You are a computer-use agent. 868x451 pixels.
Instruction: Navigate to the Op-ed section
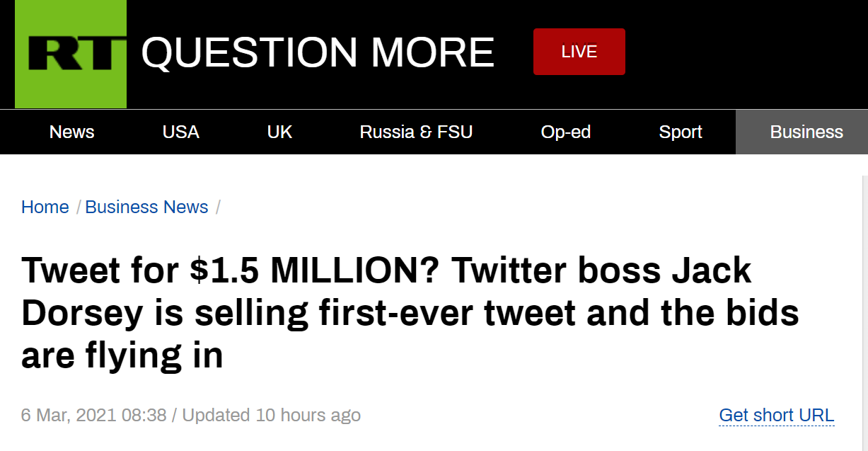(566, 132)
